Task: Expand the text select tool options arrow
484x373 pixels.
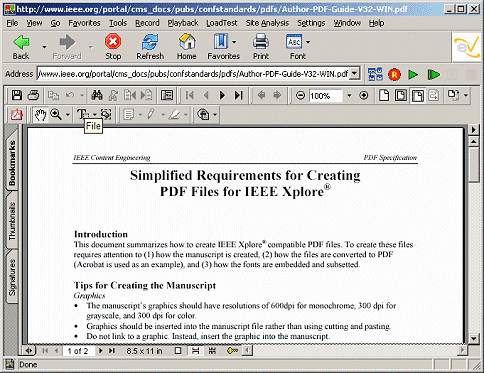Action: (x=95, y=115)
